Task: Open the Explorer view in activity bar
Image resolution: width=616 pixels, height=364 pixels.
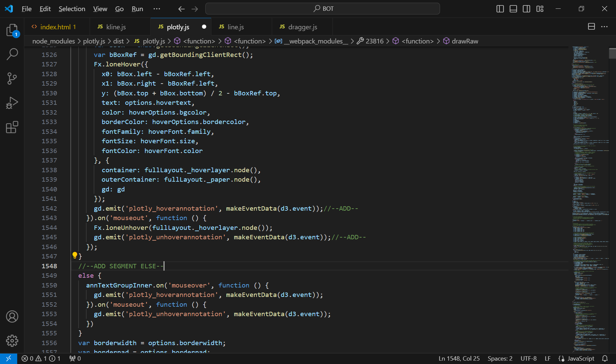Action: 12,30
